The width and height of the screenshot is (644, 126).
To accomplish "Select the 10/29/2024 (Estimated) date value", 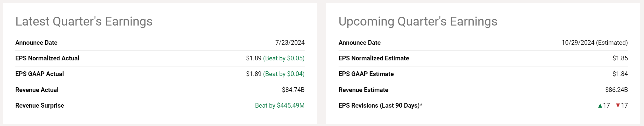I will pyautogui.click(x=594, y=43).
